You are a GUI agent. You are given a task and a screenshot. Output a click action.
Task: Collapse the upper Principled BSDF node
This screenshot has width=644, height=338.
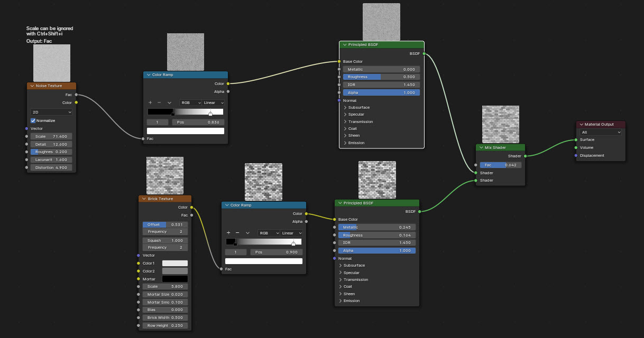[x=345, y=45]
